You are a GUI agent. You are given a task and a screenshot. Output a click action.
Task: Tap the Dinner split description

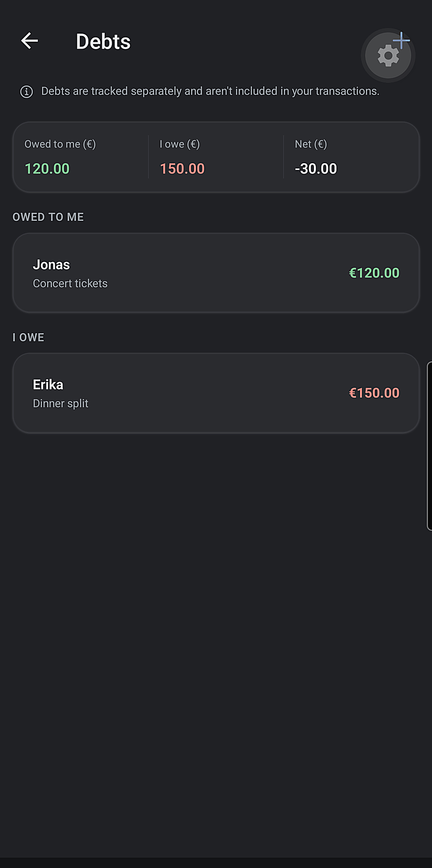pyautogui.click(x=60, y=403)
